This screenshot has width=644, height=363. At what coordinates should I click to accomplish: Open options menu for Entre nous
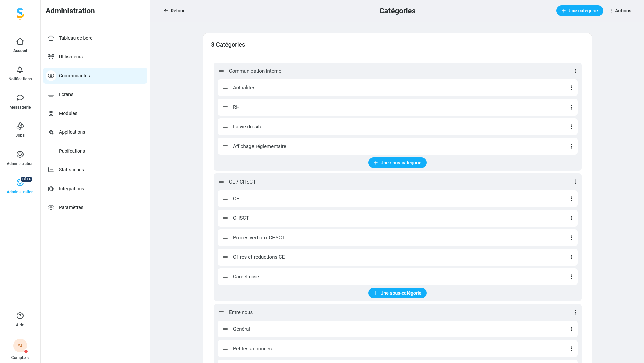[x=576, y=312]
